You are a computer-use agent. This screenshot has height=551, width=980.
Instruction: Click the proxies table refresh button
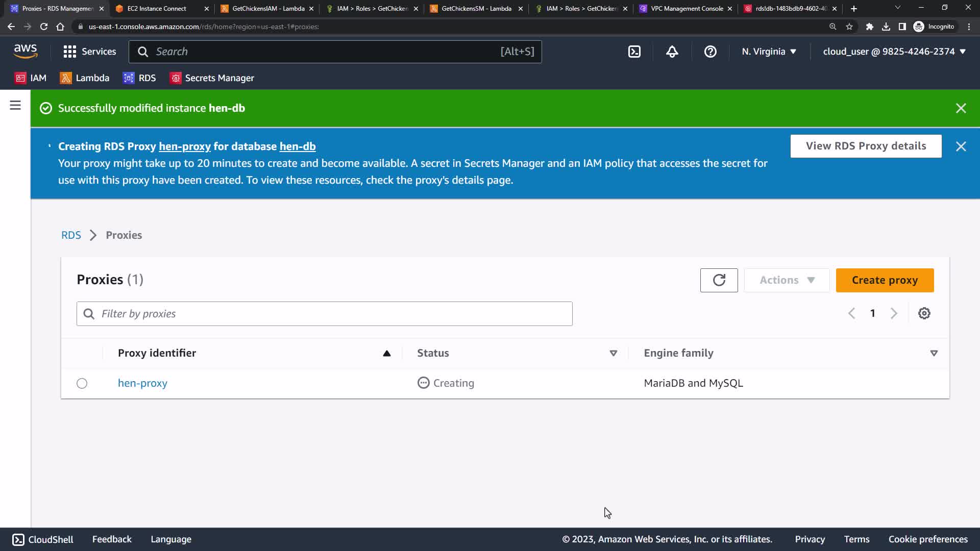click(x=719, y=280)
